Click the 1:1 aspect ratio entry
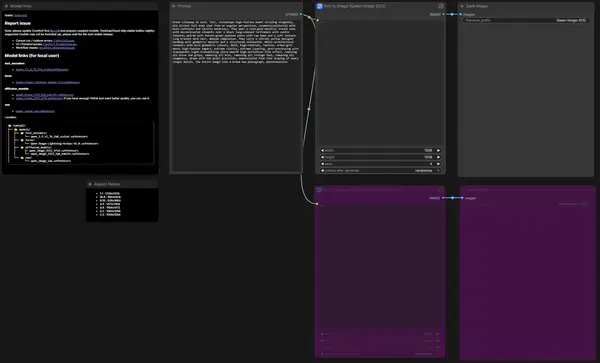The image size is (600, 363). coord(109,194)
